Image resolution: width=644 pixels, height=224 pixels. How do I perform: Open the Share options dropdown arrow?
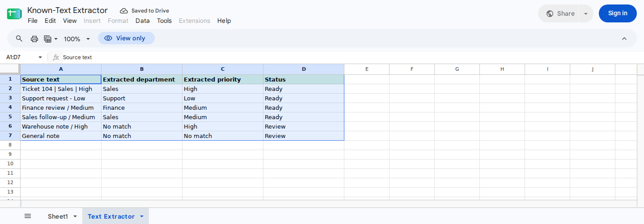586,13
